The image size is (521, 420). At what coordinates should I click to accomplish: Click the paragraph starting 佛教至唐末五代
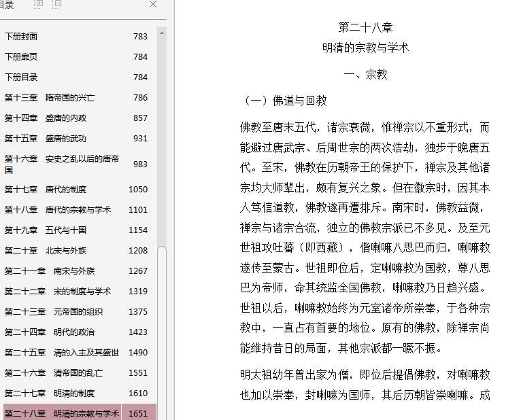coord(365,238)
